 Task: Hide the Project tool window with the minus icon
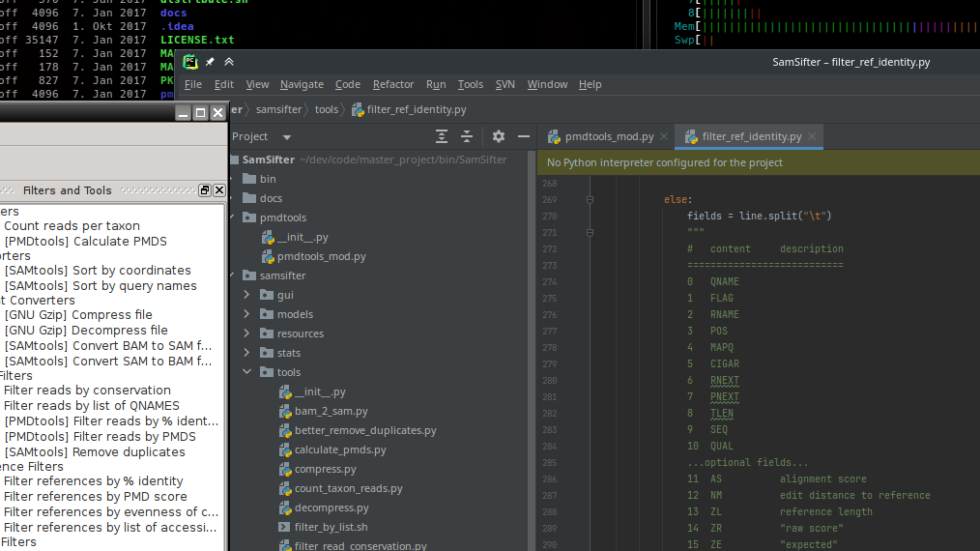point(523,136)
